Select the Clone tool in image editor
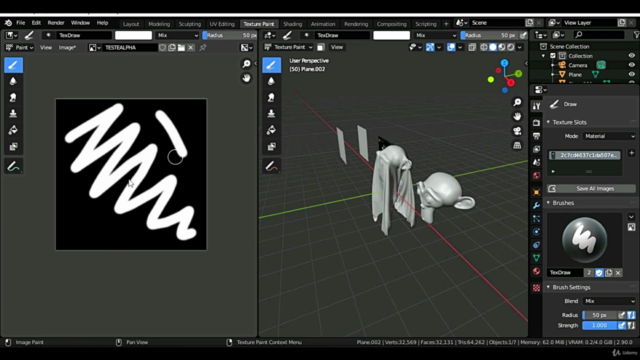The height and width of the screenshot is (360, 640). (13, 113)
